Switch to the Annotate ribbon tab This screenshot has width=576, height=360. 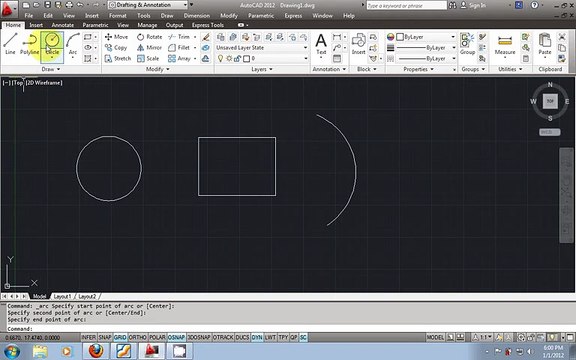(x=62, y=25)
